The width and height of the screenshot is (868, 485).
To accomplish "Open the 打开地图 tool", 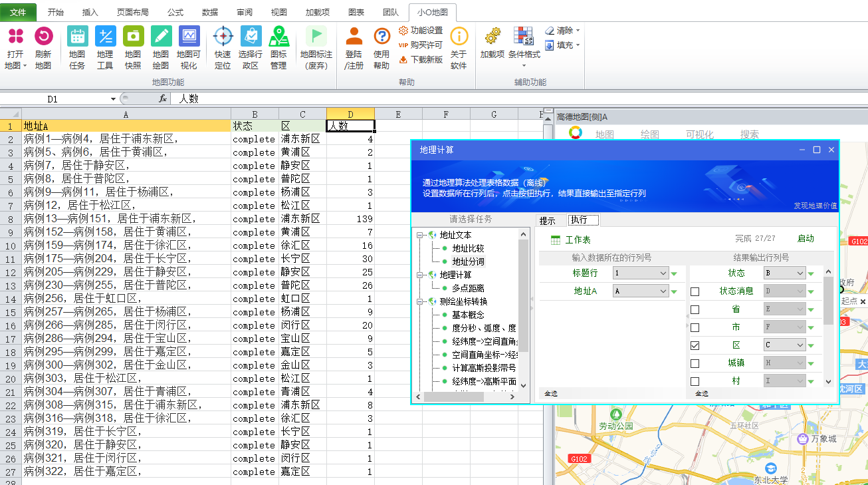I will (x=15, y=49).
